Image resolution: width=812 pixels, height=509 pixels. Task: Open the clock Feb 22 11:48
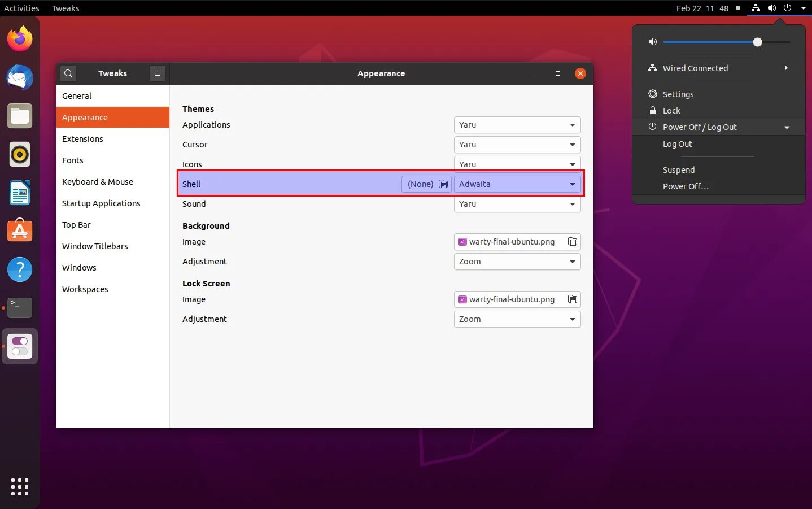click(702, 8)
